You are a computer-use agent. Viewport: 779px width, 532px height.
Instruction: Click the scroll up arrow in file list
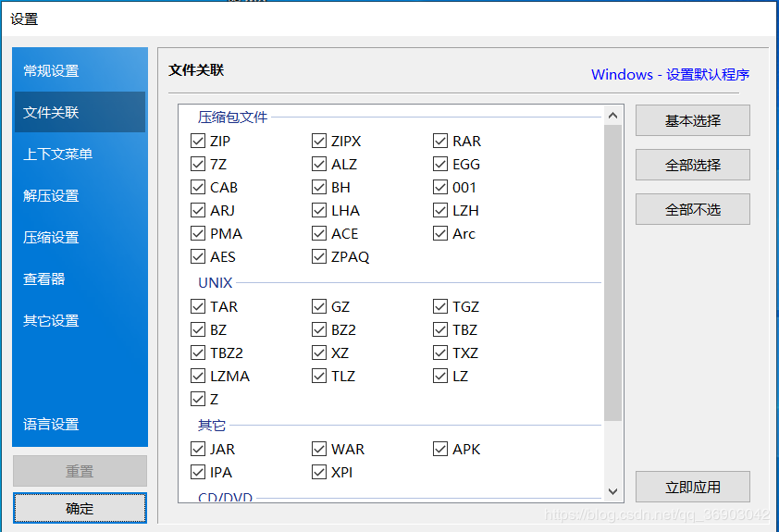613,116
